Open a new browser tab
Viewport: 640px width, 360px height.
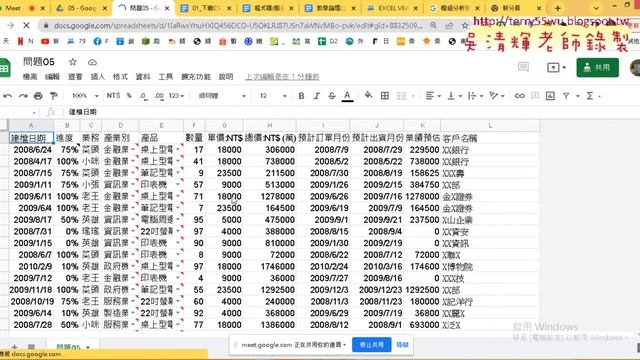click(x=558, y=8)
